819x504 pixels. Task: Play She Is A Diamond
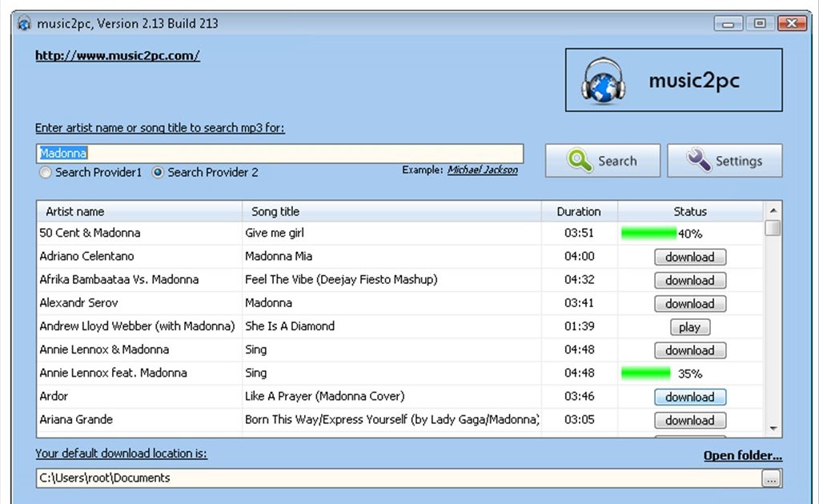coord(690,327)
